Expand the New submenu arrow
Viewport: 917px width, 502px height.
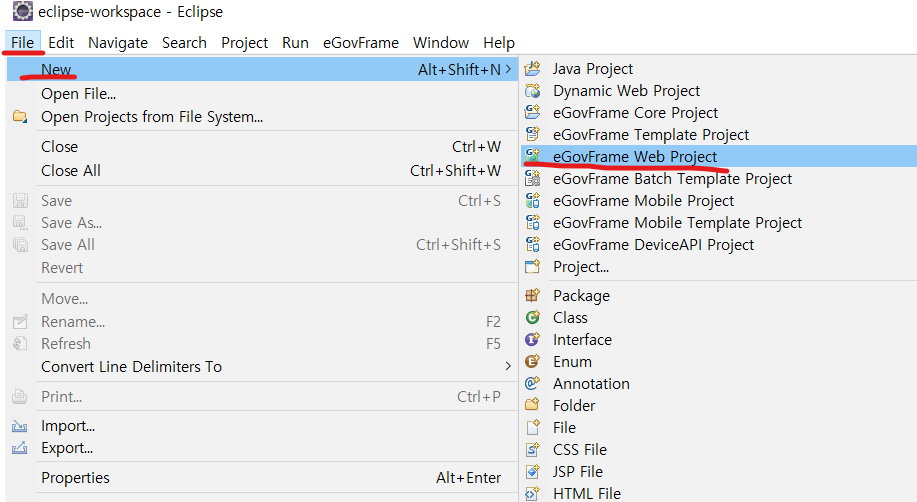pyautogui.click(x=508, y=69)
